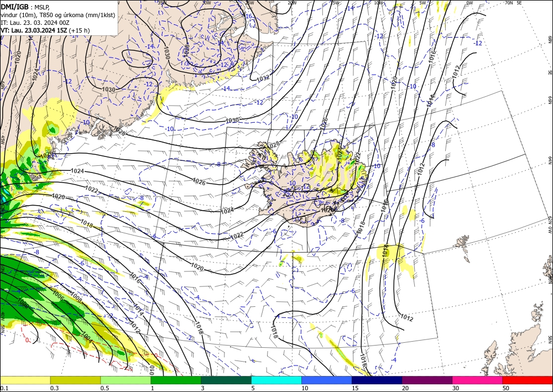Image resolution: width=553 pixels, height=392 pixels.
Task: Click the '10W' longitude label at top
Action: [x=378, y=3]
